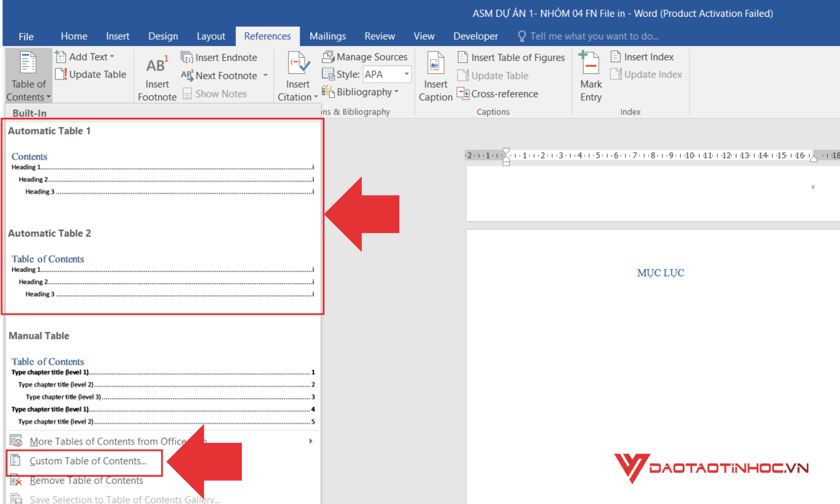Click the MỤC LỤC heading in the document
The height and width of the screenshot is (504, 840).
[x=660, y=273]
